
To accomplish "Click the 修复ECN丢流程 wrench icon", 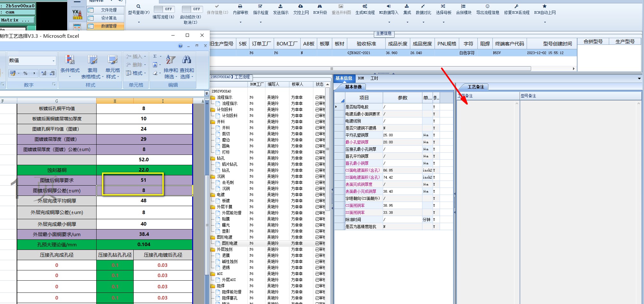I will click(x=516, y=6).
